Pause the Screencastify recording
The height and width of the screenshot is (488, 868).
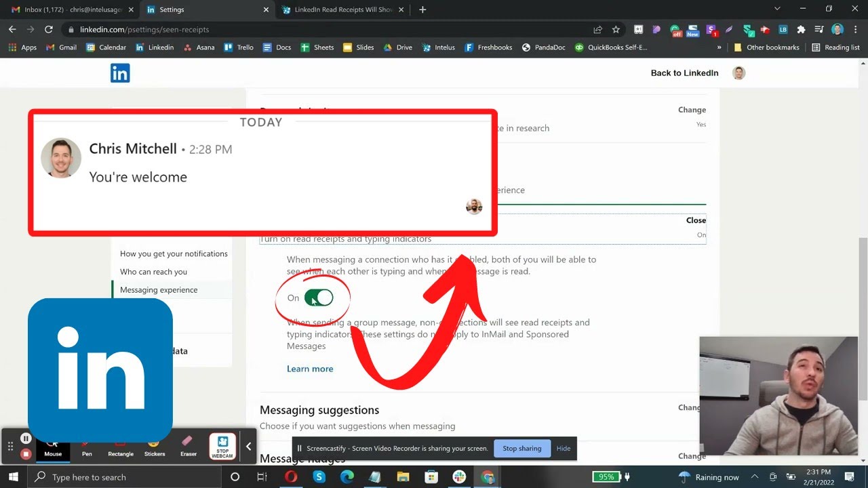26,439
